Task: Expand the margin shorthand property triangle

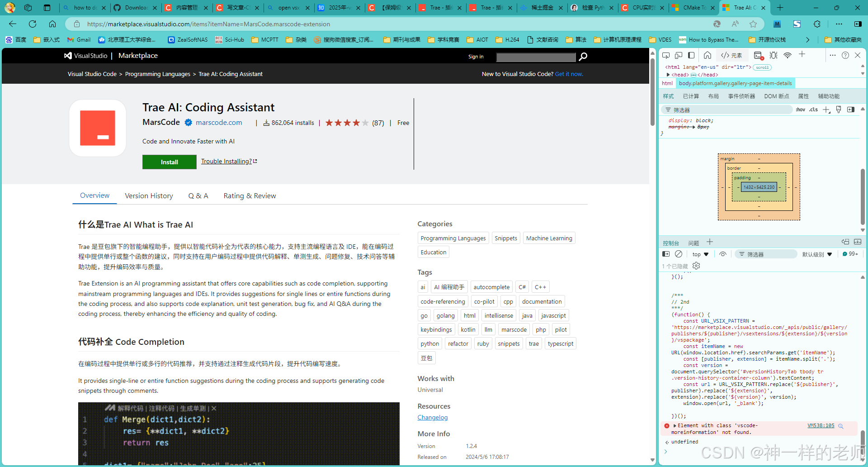Action: (x=693, y=127)
